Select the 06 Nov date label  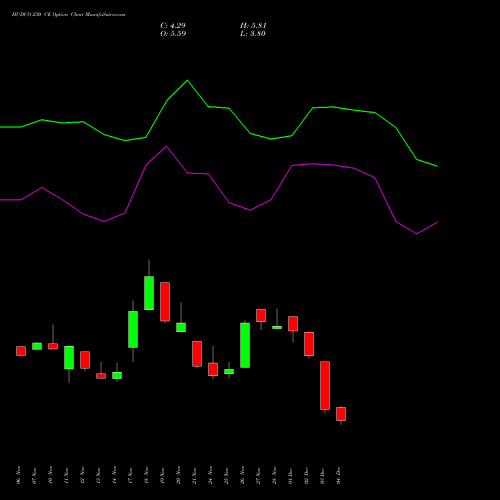pos(18,475)
